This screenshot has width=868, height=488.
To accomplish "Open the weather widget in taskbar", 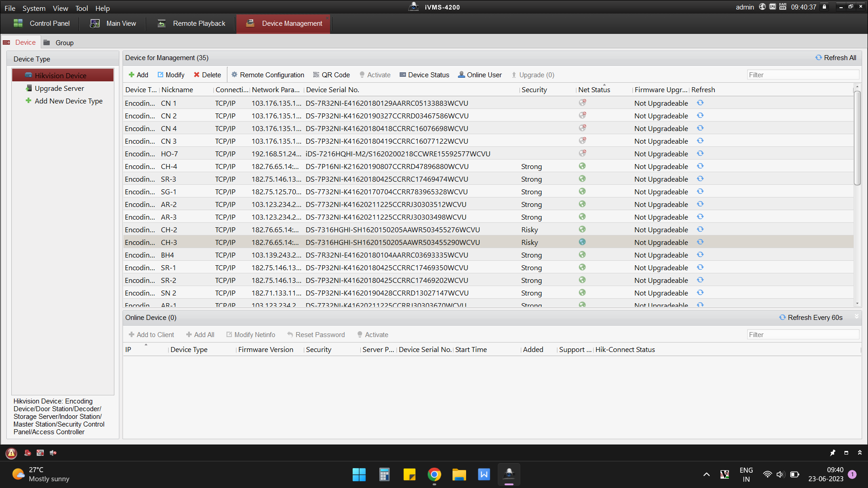I will tap(41, 474).
